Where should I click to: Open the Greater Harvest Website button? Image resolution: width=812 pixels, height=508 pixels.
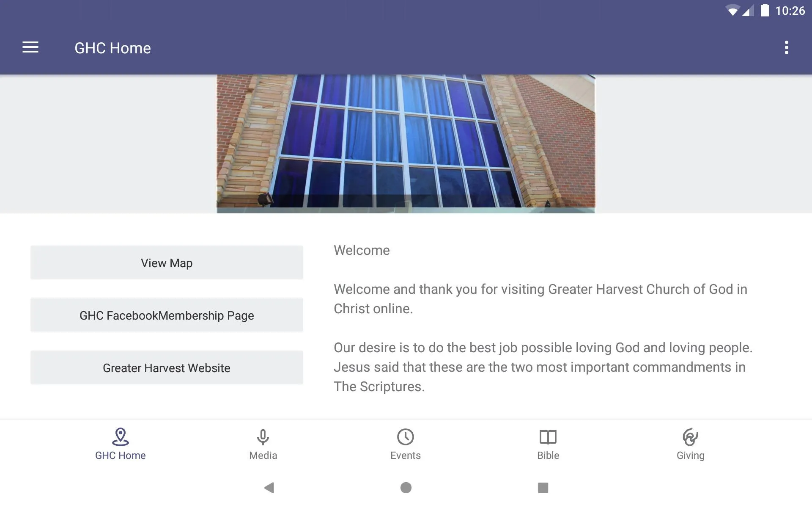(167, 367)
